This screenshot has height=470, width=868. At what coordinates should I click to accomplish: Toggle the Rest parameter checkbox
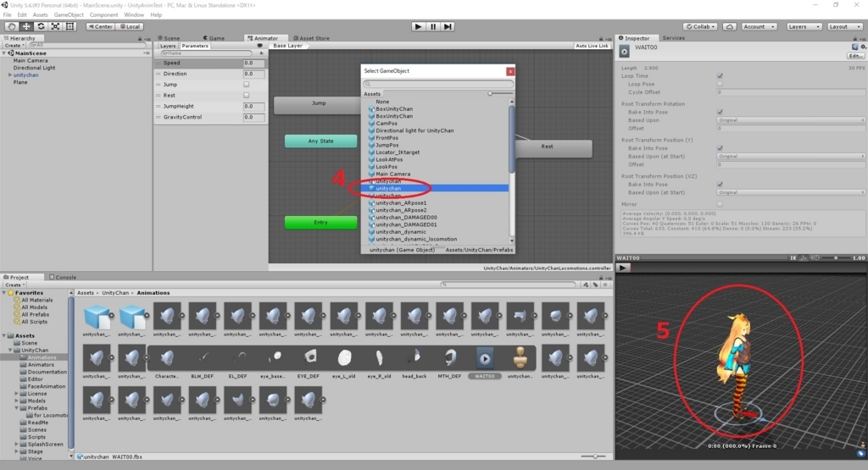pyautogui.click(x=247, y=95)
